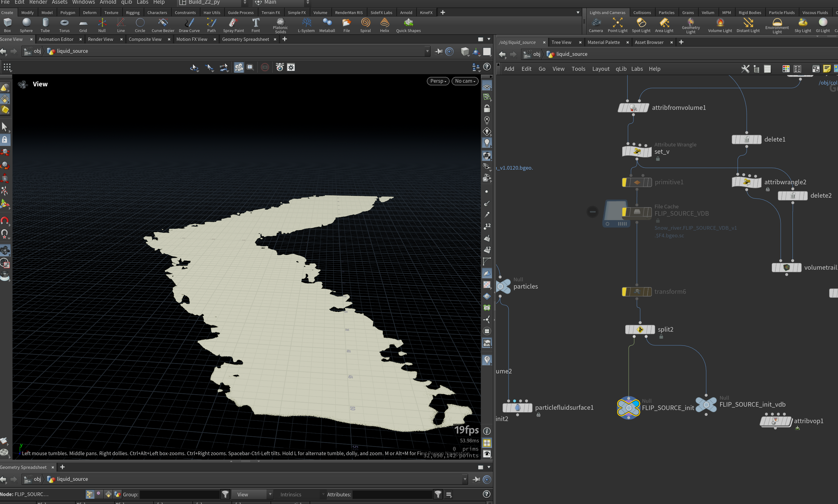Open the Layout menu in network editor
Screen dimensions: 838x504
click(600, 69)
